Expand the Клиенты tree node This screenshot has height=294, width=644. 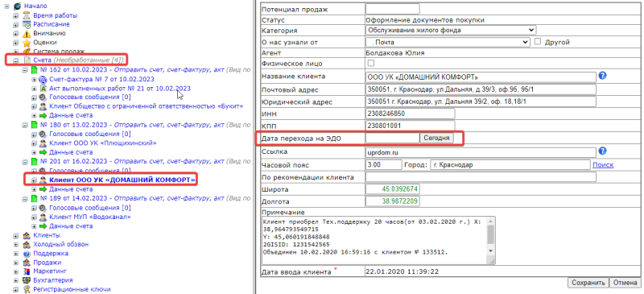point(15,236)
